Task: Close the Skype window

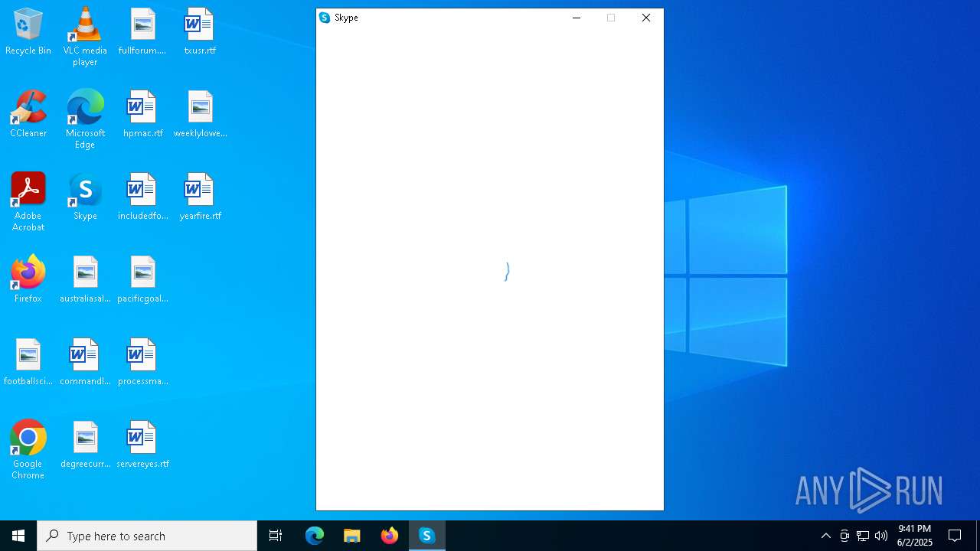Action: tap(646, 18)
